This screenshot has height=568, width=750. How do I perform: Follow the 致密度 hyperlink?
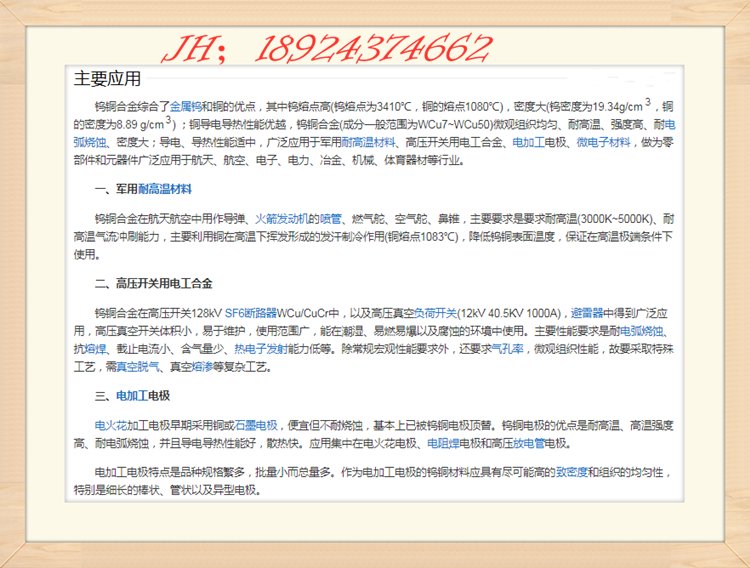pyautogui.click(x=574, y=472)
